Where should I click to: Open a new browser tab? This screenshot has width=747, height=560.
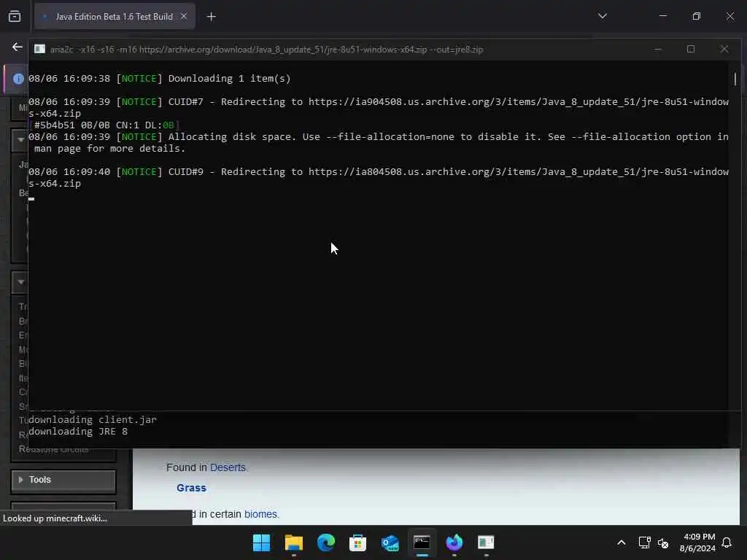211,17
